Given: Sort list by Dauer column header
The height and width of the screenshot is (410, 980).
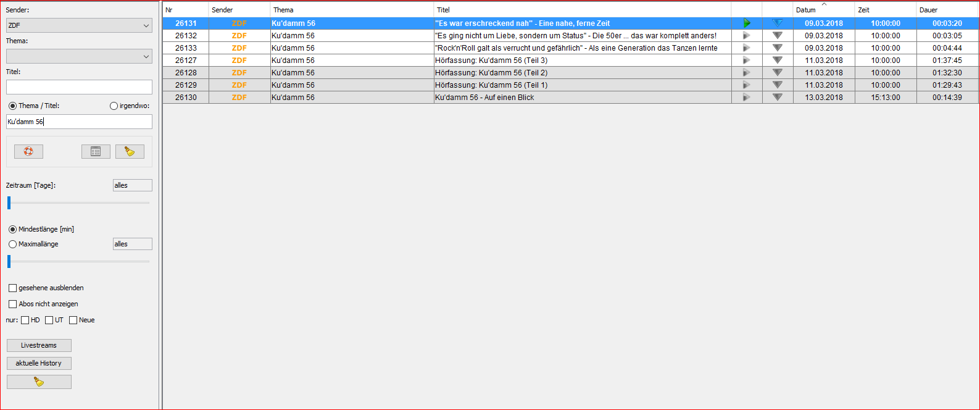Looking at the screenshot, I should click(947, 10).
